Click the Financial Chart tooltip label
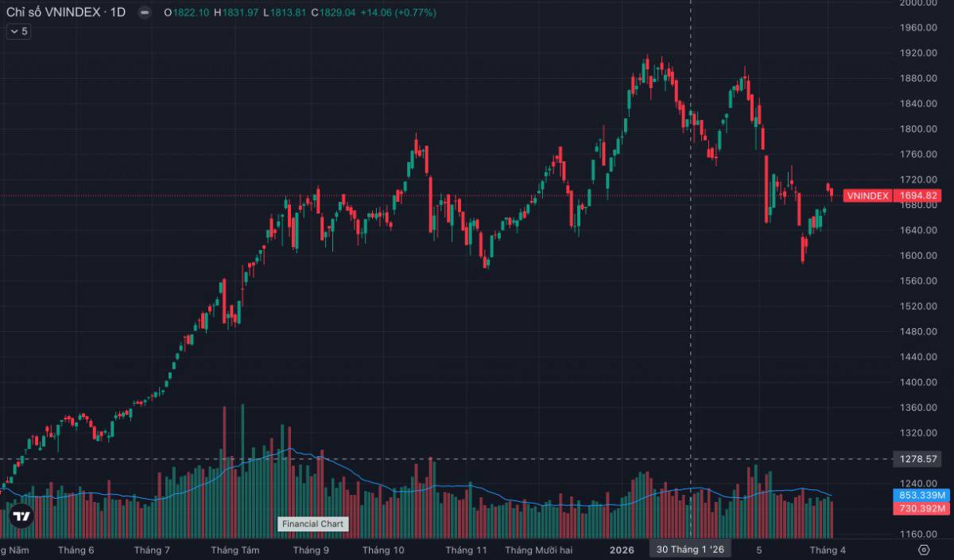 [312, 524]
